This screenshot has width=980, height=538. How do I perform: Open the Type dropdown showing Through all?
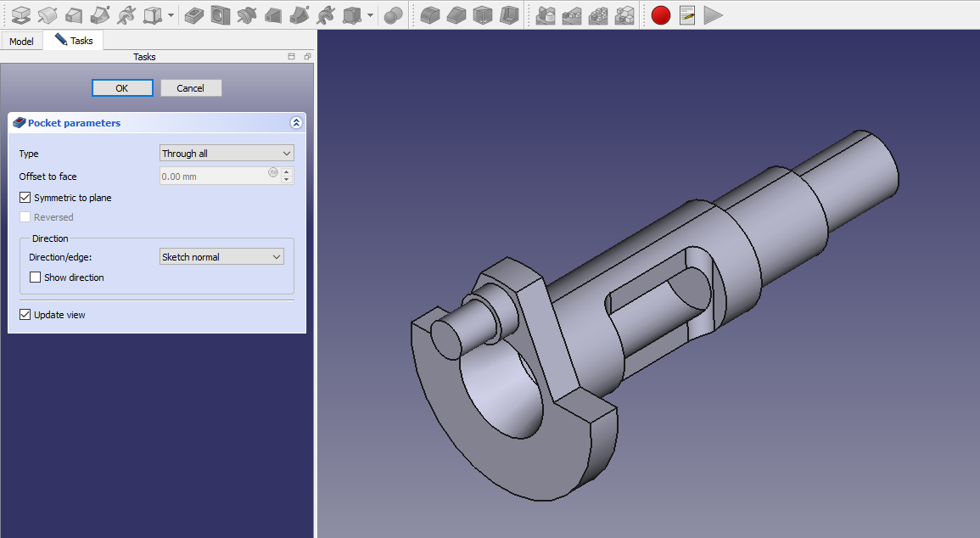227,154
